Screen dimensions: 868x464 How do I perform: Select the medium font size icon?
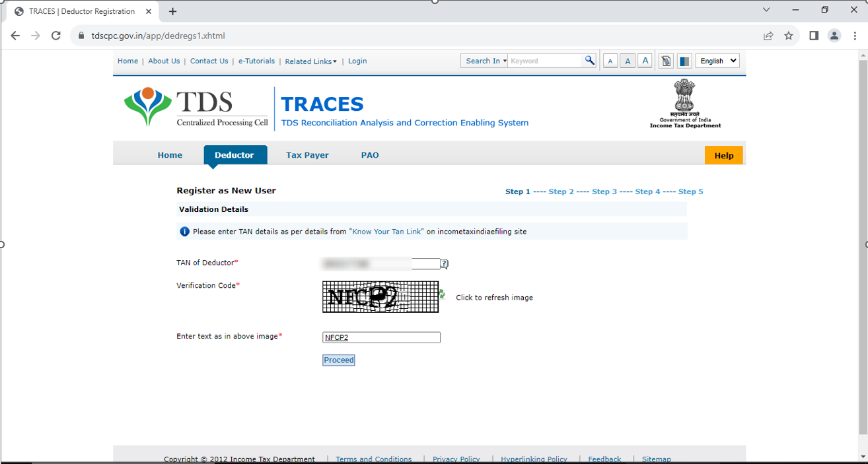pyautogui.click(x=627, y=60)
